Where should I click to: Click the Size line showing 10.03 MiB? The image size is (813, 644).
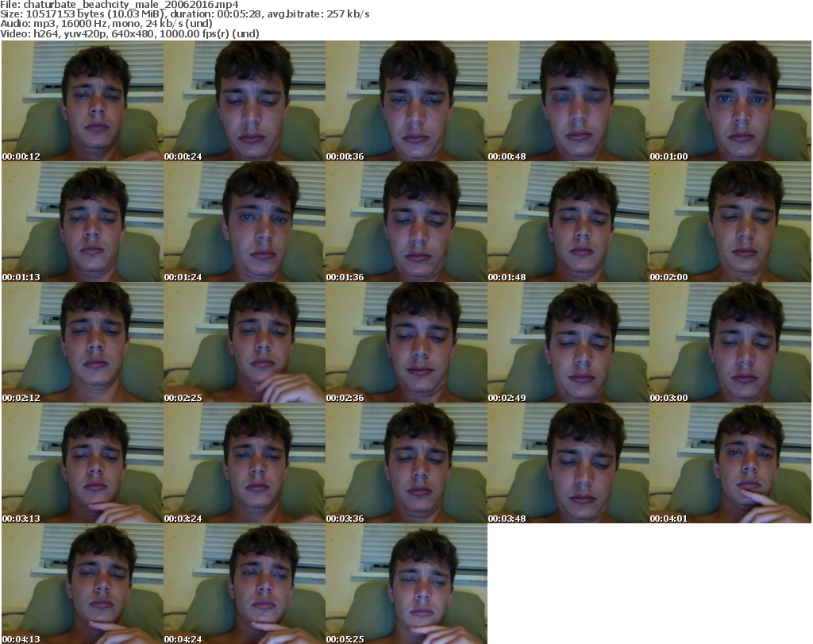(x=184, y=14)
